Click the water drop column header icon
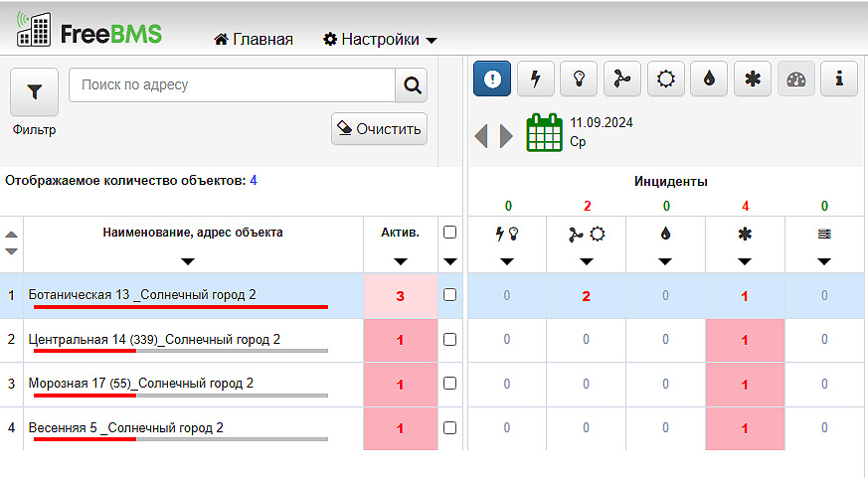 click(x=665, y=234)
